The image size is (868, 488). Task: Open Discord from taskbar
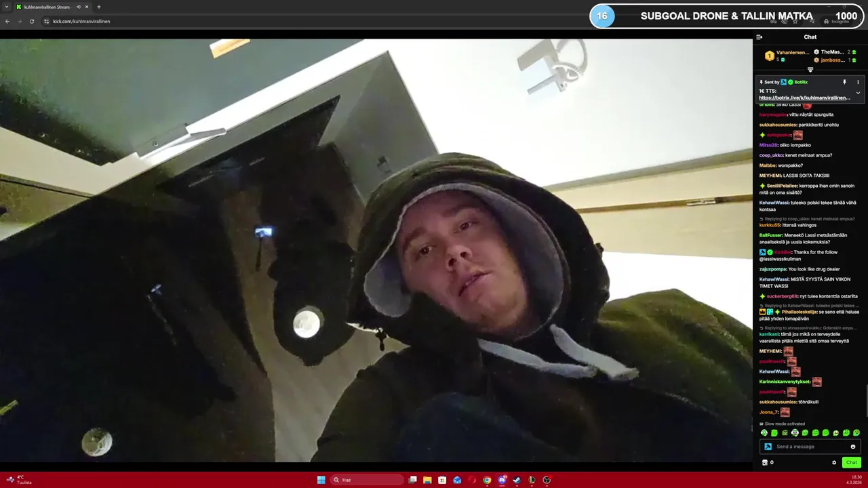tap(502, 480)
